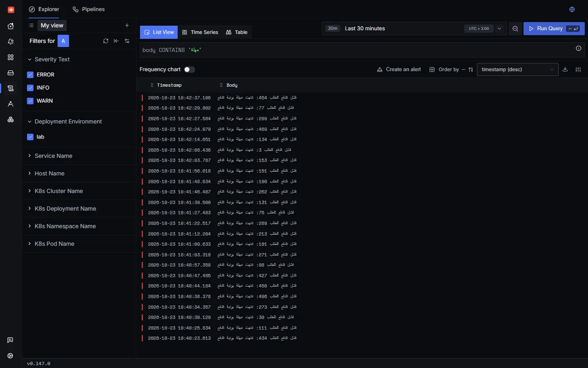Open the support chat icon
Viewport: 588px width, 368px height.
pos(10,340)
